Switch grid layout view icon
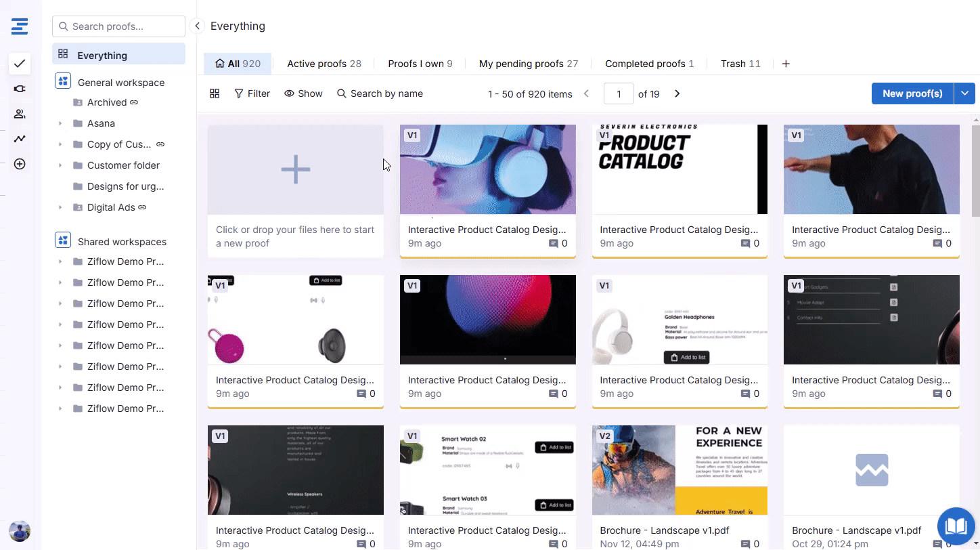This screenshot has height=550, width=980. click(x=215, y=93)
